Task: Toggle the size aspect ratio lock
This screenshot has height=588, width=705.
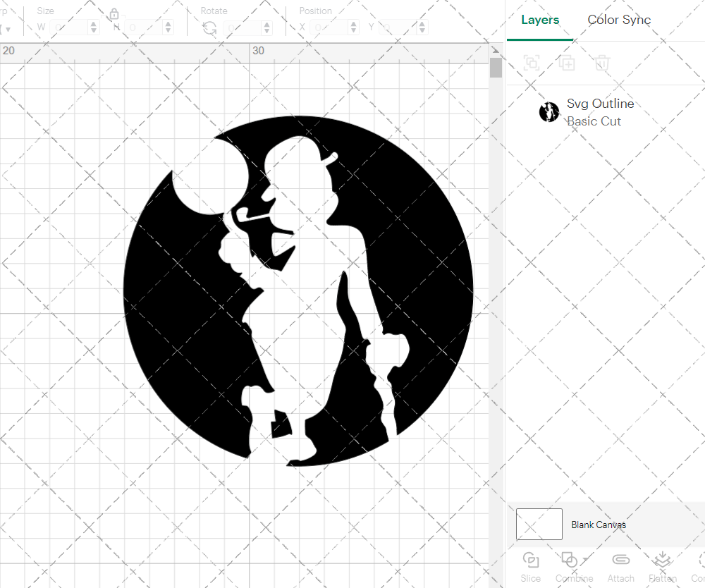Action: 114,13
